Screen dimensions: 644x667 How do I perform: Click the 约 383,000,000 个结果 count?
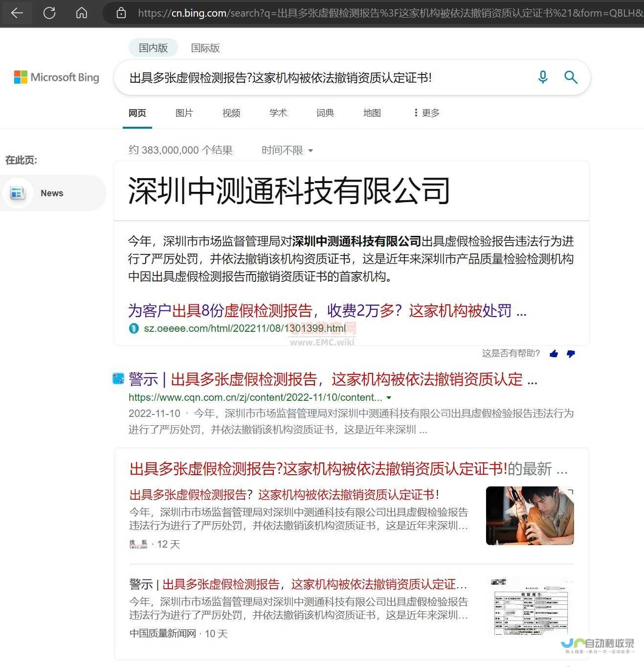[180, 150]
